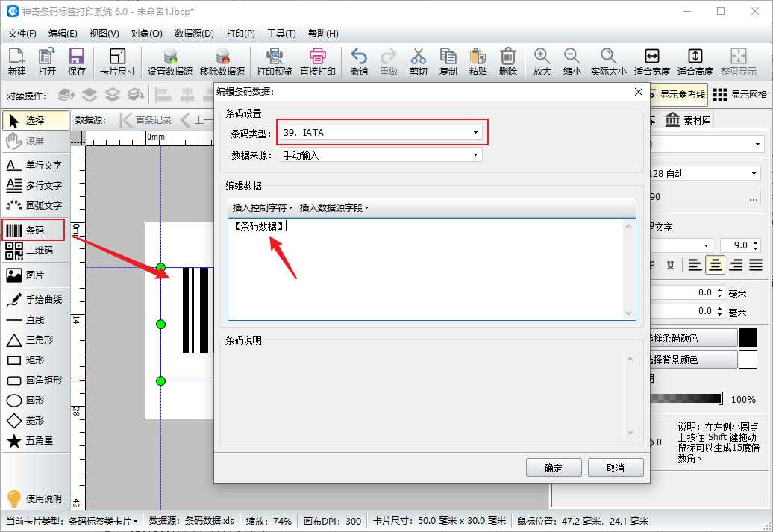Click the 移除数据源 toolbar icon
This screenshot has width=773, height=532.
click(222, 62)
